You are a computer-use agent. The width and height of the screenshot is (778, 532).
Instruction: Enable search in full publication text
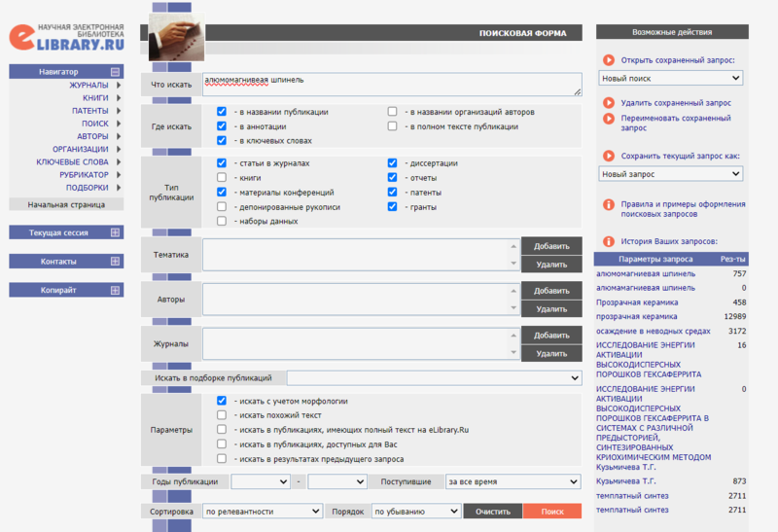[393, 126]
